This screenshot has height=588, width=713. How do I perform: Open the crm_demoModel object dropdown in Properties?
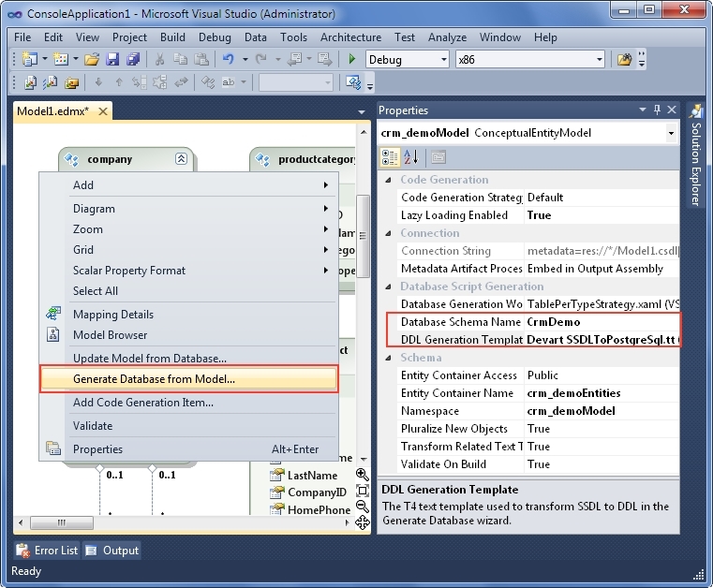click(x=671, y=133)
